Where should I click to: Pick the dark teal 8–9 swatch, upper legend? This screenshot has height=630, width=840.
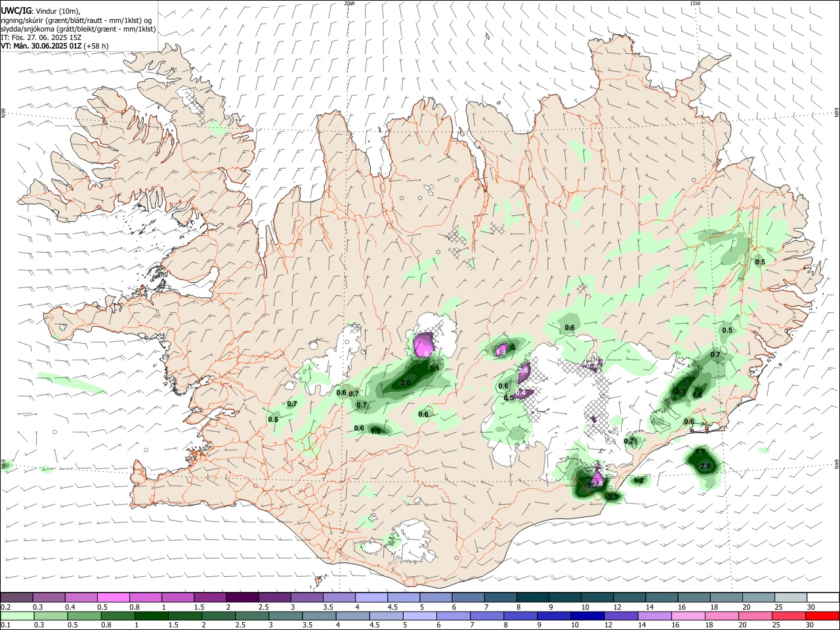pos(532,597)
